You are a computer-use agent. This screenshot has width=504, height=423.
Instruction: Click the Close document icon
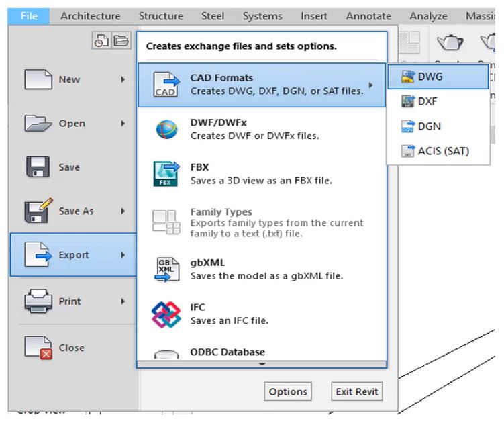click(x=38, y=347)
